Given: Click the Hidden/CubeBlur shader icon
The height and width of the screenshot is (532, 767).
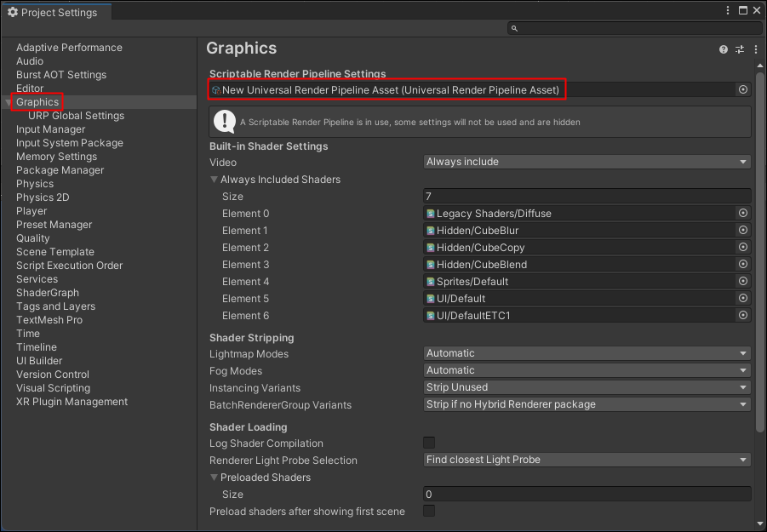Looking at the screenshot, I should pyautogui.click(x=431, y=231).
